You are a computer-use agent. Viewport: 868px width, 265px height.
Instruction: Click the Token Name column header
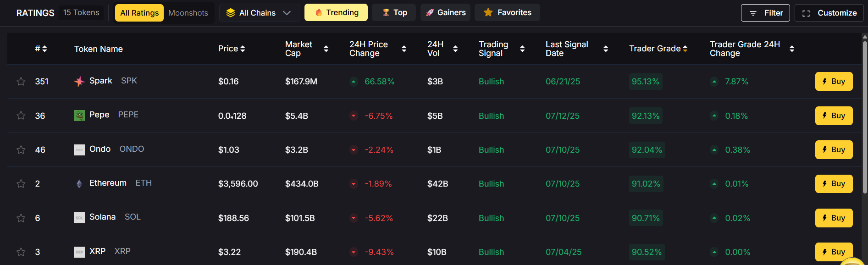[99, 49]
